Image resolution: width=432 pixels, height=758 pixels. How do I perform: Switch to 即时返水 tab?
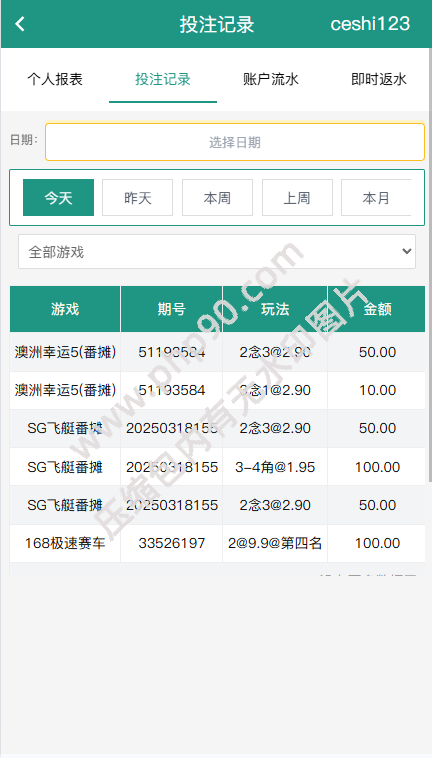(x=379, y=79)
